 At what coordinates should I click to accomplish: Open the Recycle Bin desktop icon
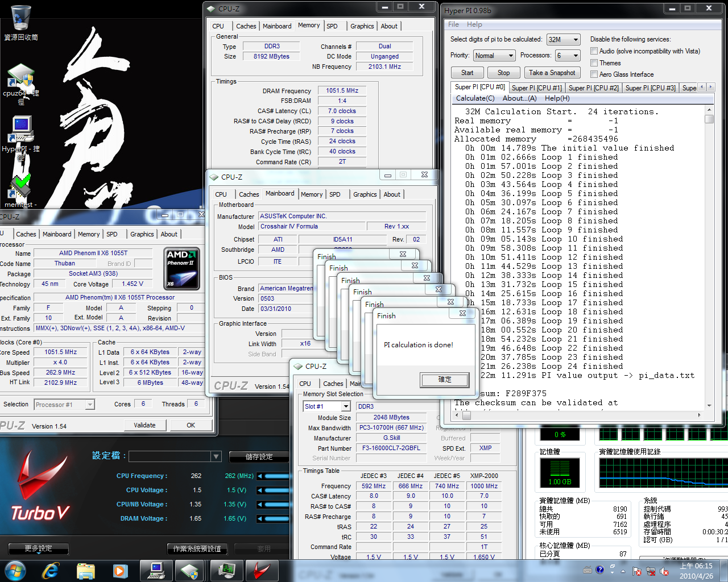(x=21, y=23)
